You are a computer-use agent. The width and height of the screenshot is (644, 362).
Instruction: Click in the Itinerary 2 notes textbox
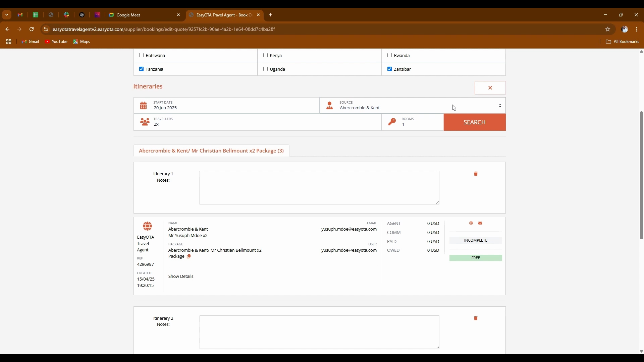click(x=319, y=332)
